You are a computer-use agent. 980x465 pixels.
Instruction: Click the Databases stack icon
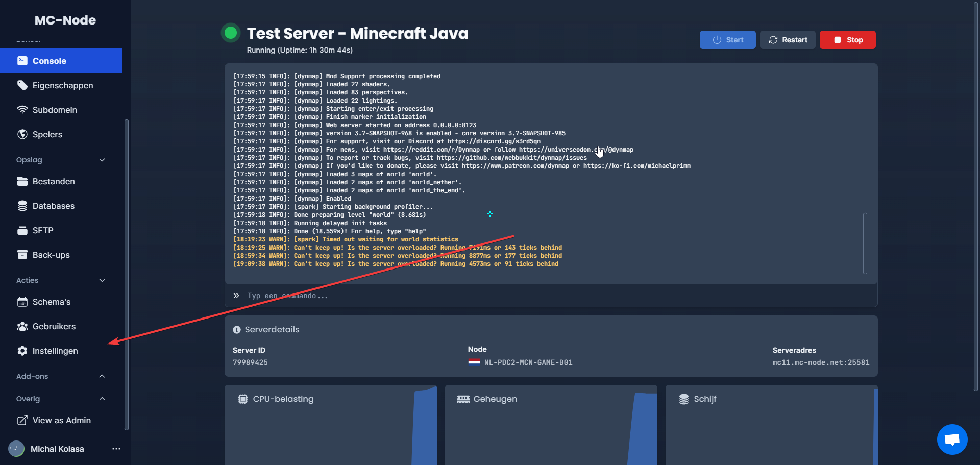[22, 206]
